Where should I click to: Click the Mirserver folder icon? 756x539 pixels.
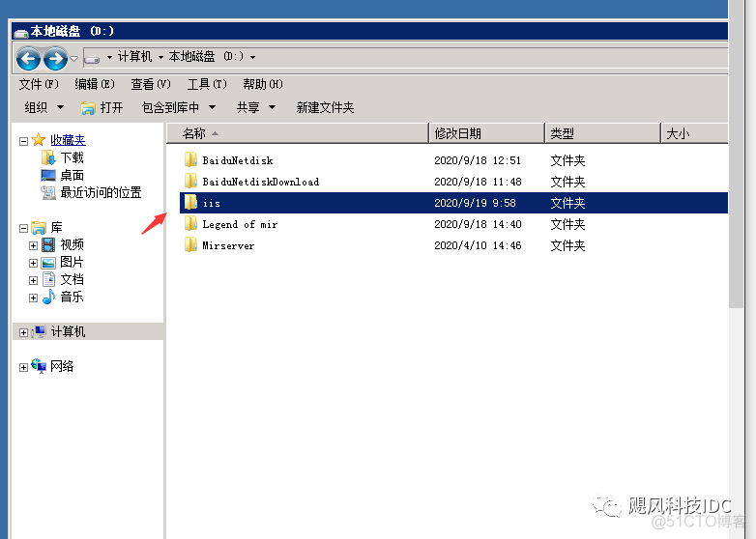point(190,244)
